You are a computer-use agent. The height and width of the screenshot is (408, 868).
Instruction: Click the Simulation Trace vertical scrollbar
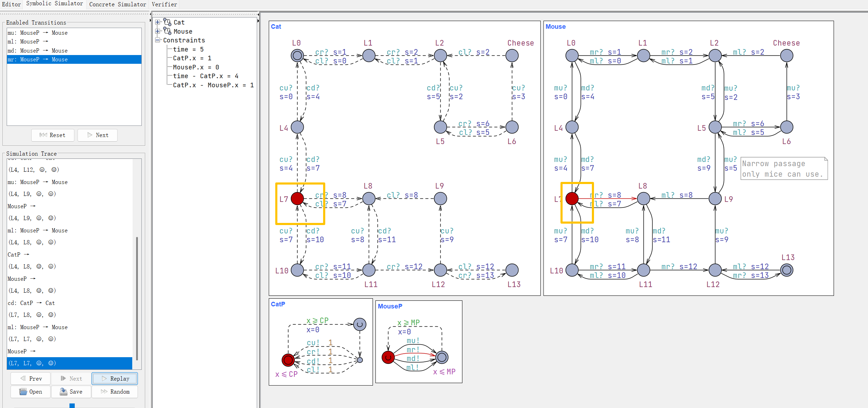pyautogui.click(x=137, y=298)
